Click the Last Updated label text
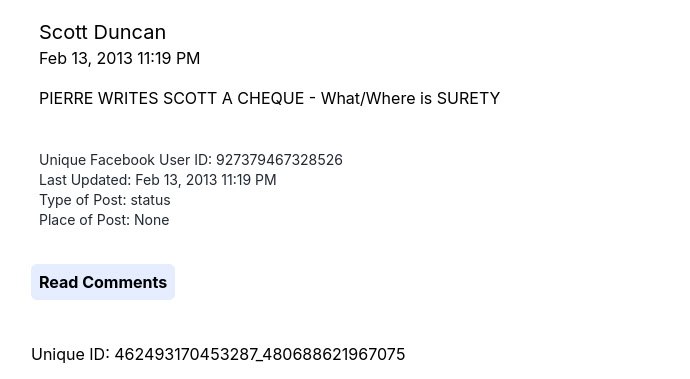 click(x=85, y=180)
